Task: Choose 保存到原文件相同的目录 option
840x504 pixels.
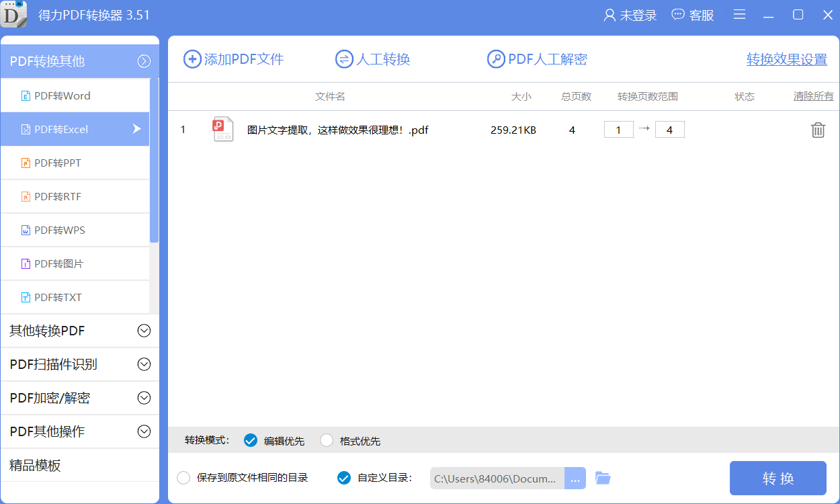Action: [183, 478]
